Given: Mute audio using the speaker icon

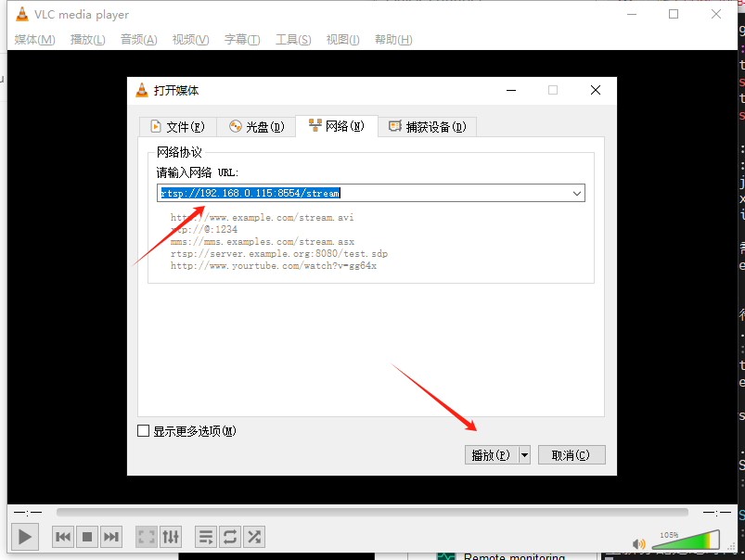Looking at the screenshot, I should [638, 543].
